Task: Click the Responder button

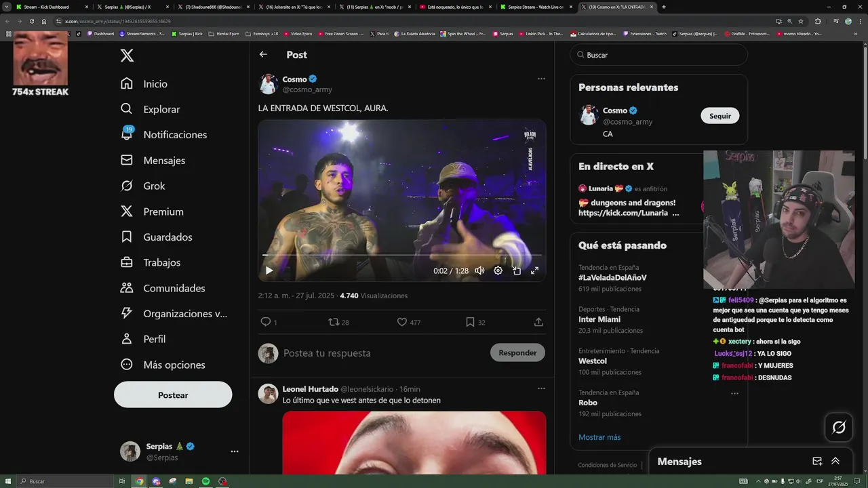Action: point(517,352)
